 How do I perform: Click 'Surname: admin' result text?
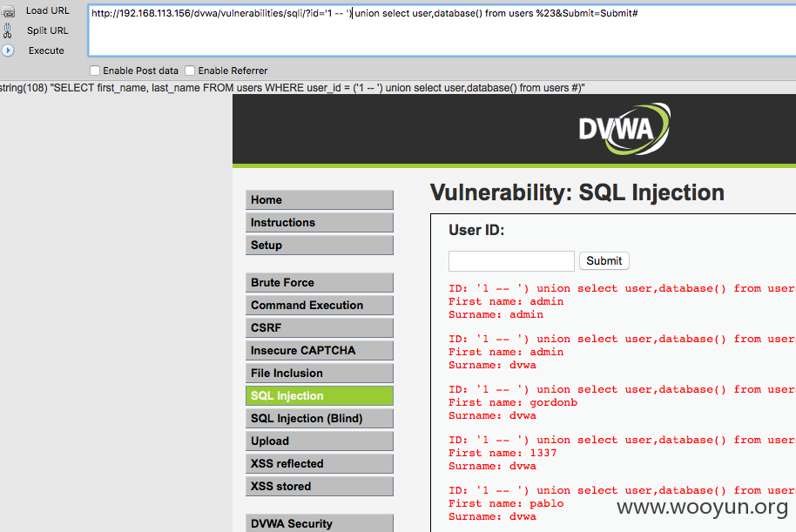click(496, 314)
